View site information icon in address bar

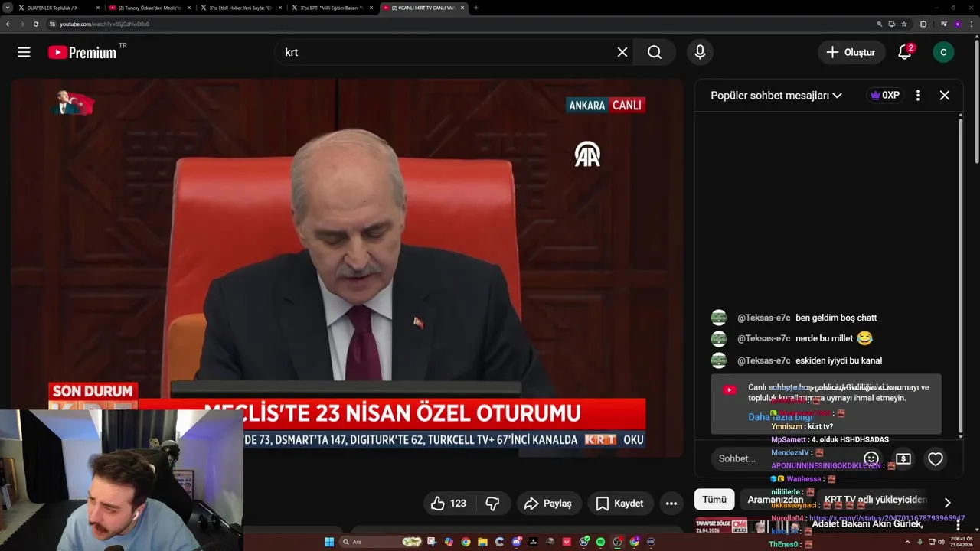(x=53, y=24)
